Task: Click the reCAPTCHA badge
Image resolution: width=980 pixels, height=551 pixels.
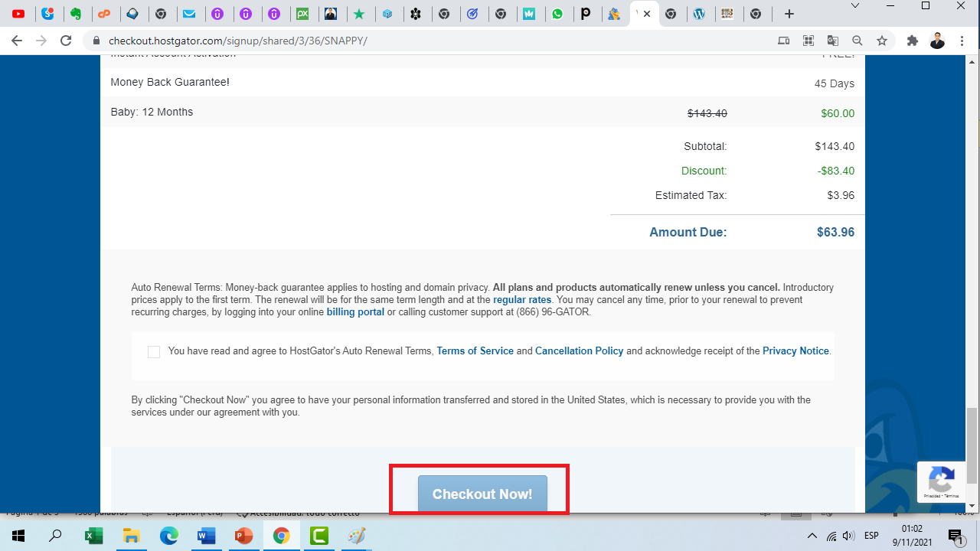Action: [941, 482]
